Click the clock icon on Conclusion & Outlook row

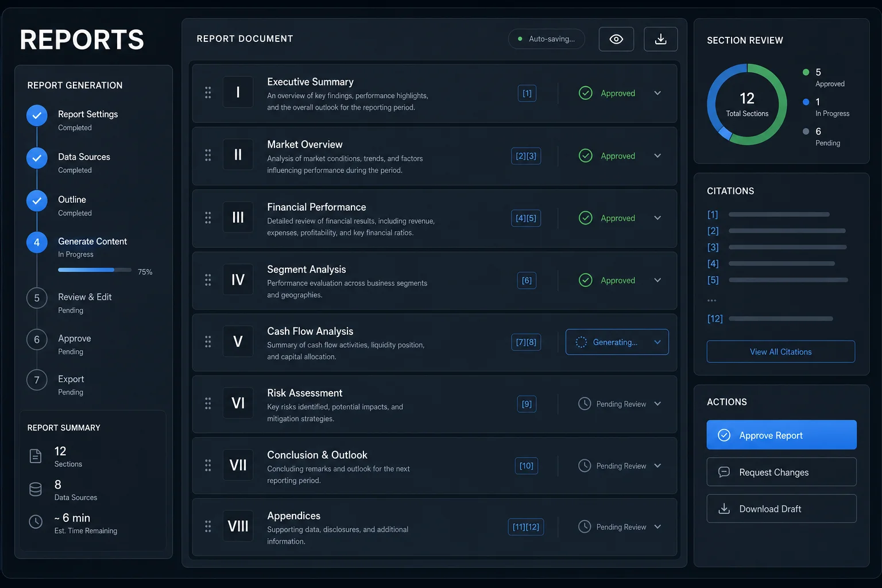(x=585, y=466)
